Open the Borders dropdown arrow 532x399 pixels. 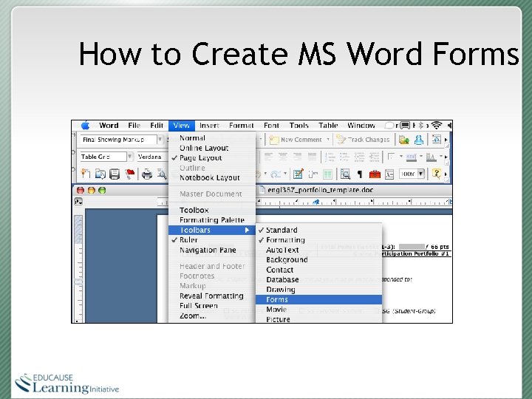(x=400, y=157)
